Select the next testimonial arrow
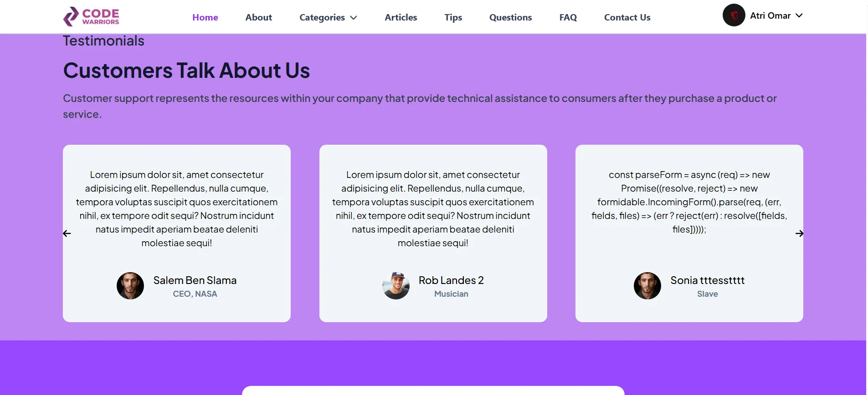The height and width of the screenshot is (395, 868). (800, 233)
